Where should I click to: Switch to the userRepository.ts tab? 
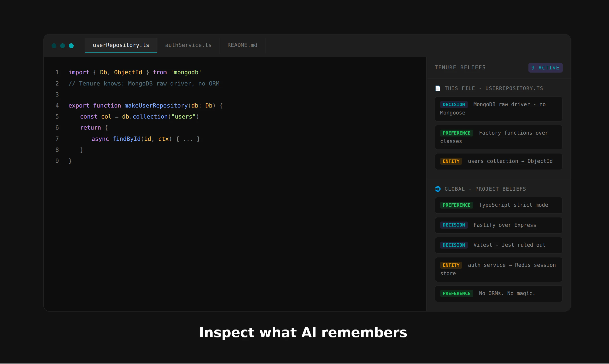coord(121,45)
